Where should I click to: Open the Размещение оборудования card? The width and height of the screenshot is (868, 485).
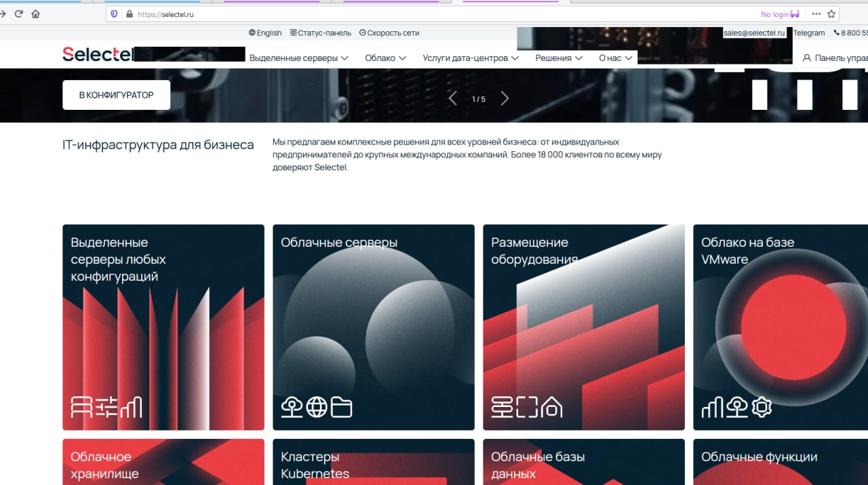pyautogui.click(x=584, y=327)
